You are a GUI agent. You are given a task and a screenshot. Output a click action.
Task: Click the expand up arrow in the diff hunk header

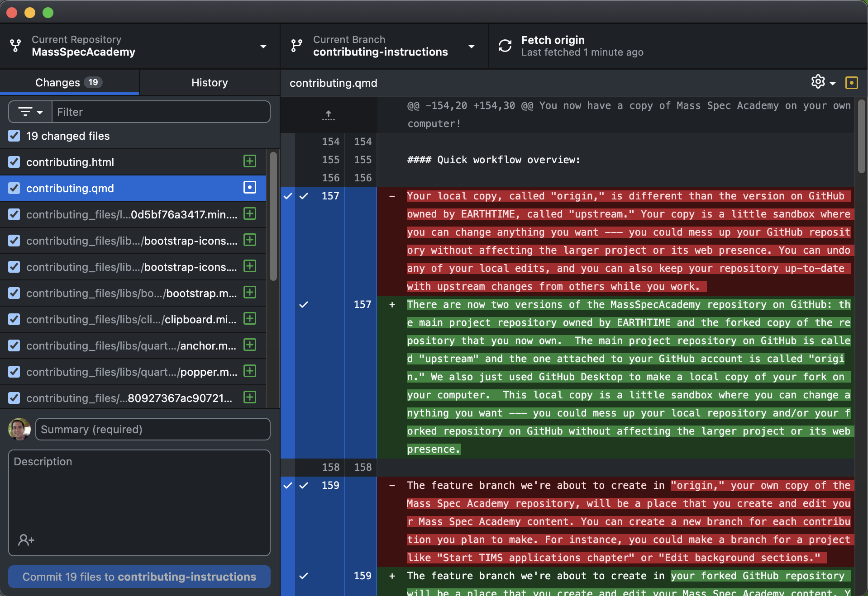click(x=329, y=115)
